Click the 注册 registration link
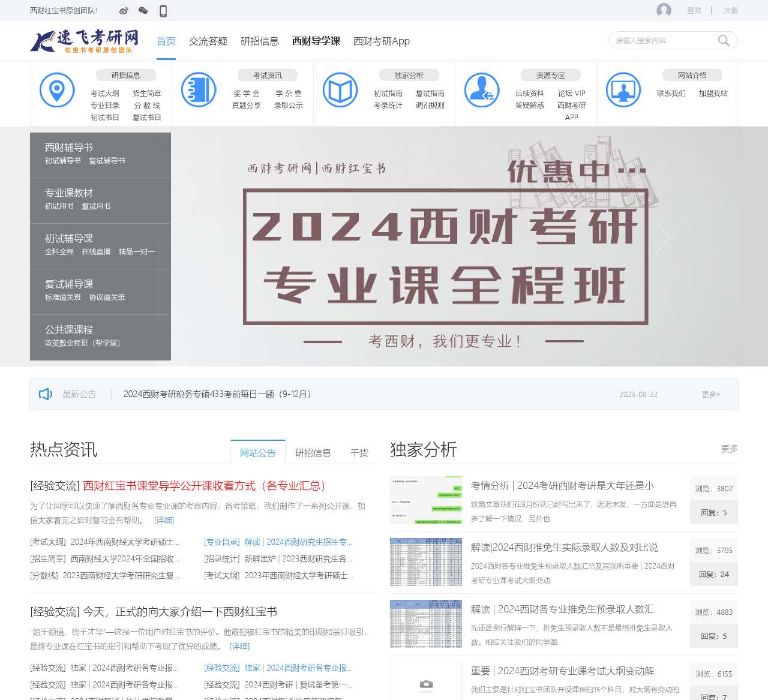The height and width of the screenshot is (700, 768). click(730, 10)
